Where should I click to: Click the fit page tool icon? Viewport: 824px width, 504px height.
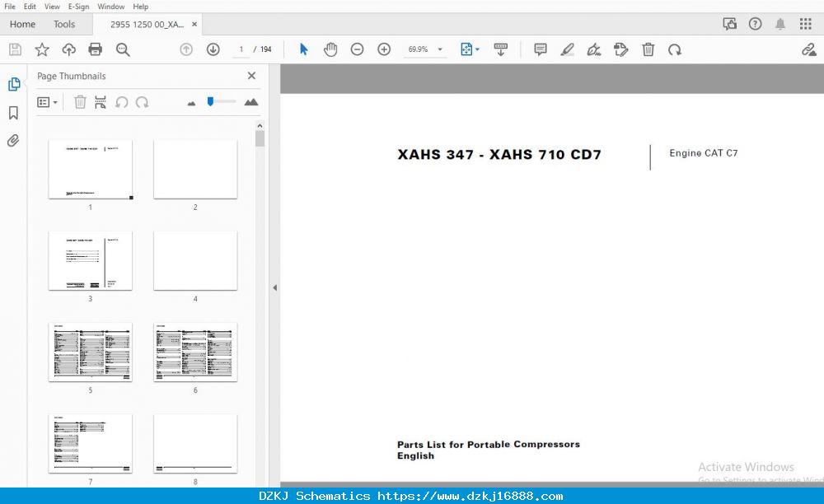(466, 49)
